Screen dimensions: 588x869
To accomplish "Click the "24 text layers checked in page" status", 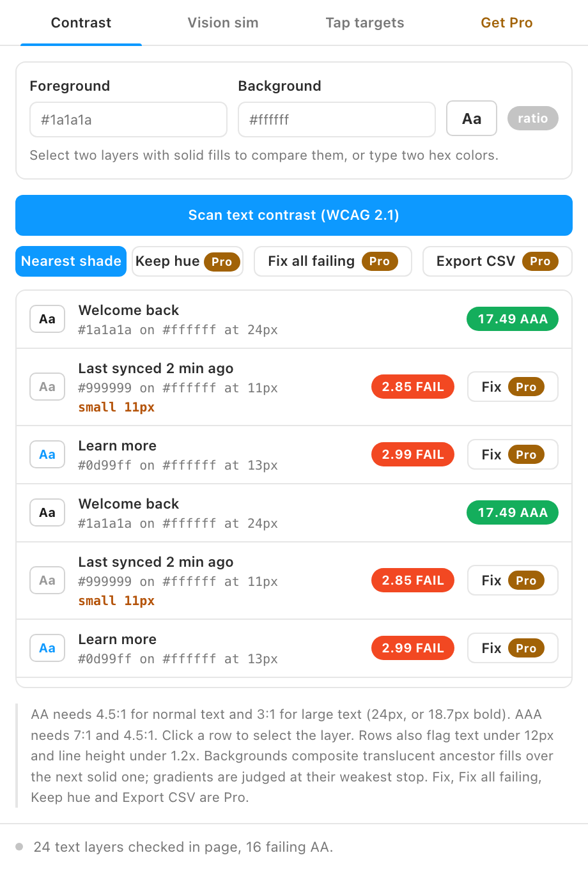I will click(183, 847).
